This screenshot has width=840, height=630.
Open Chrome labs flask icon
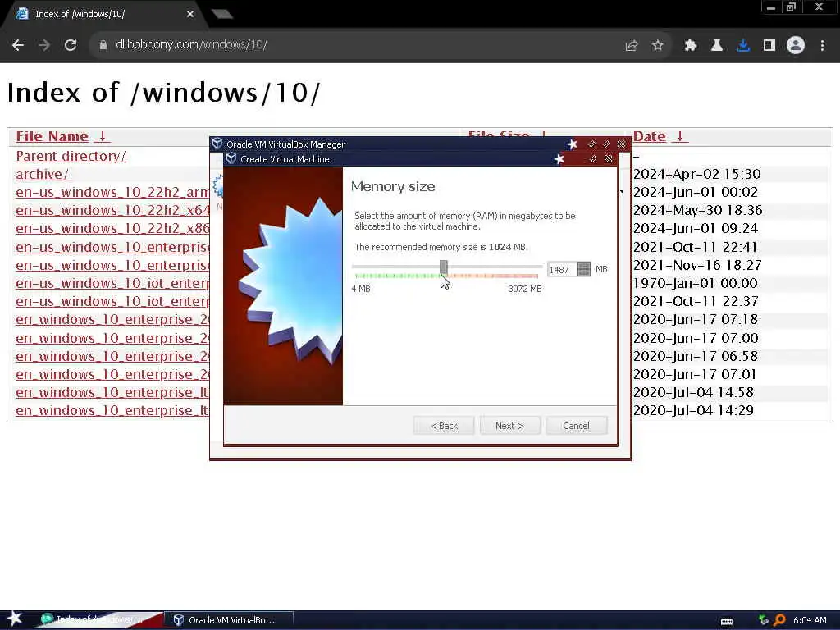click(x=717, y=46)
